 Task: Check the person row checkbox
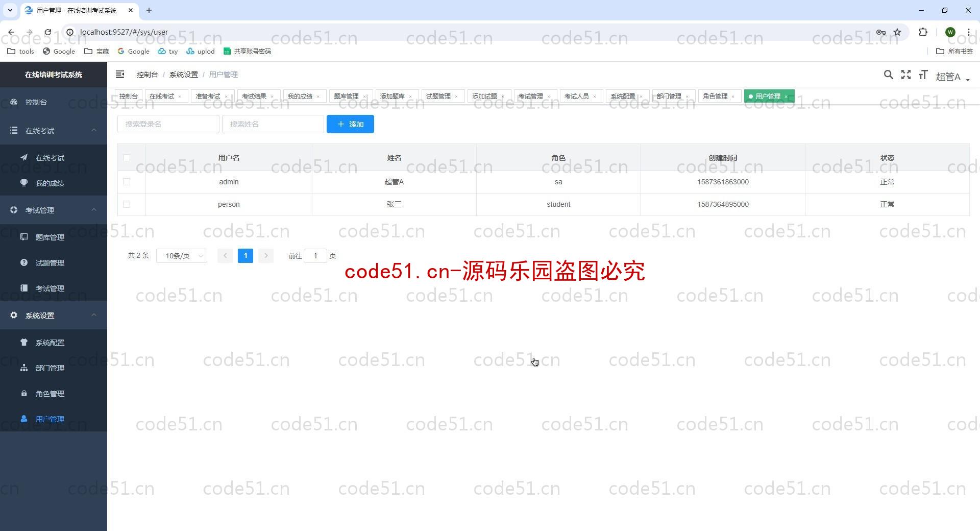point(127,204)
